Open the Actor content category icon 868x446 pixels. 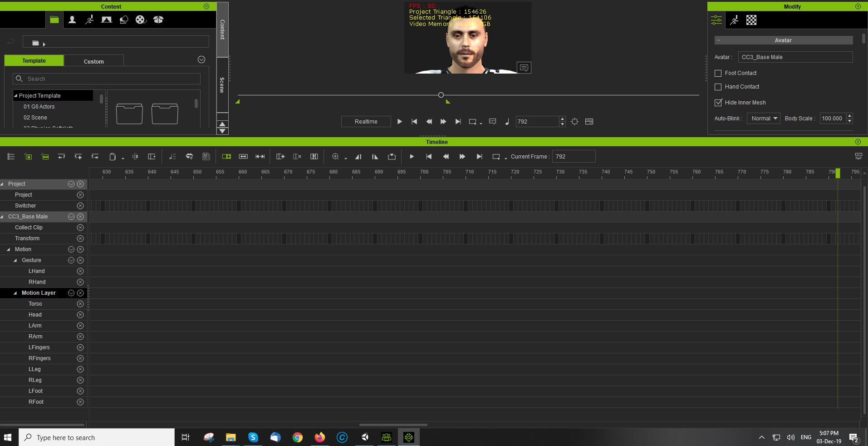(72, 20)
